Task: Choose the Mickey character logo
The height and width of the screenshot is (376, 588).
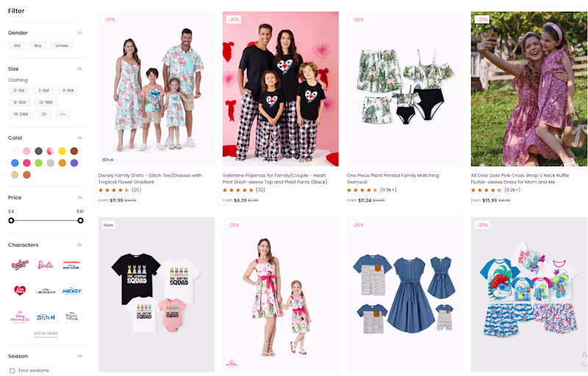Action: pos(71,291)
